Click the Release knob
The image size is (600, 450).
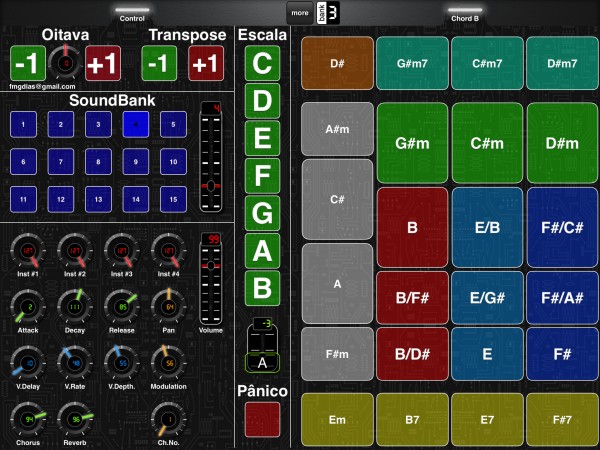[x=122, y=307]
